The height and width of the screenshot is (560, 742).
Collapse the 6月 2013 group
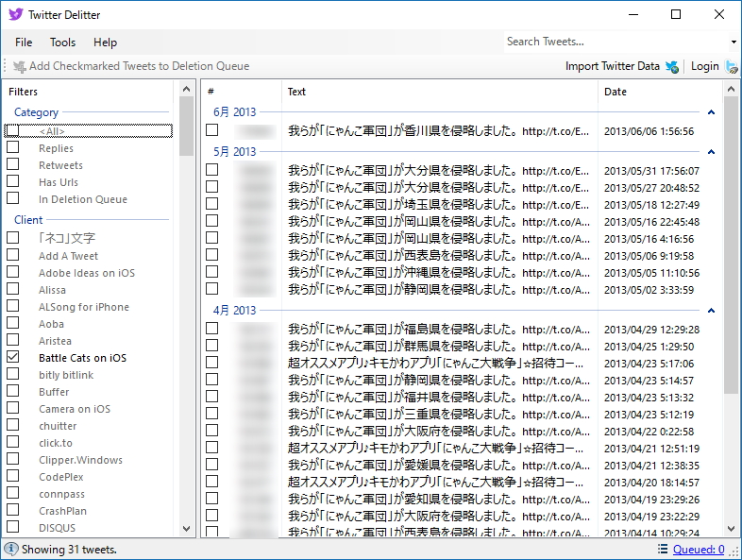[x=711, y=112]
